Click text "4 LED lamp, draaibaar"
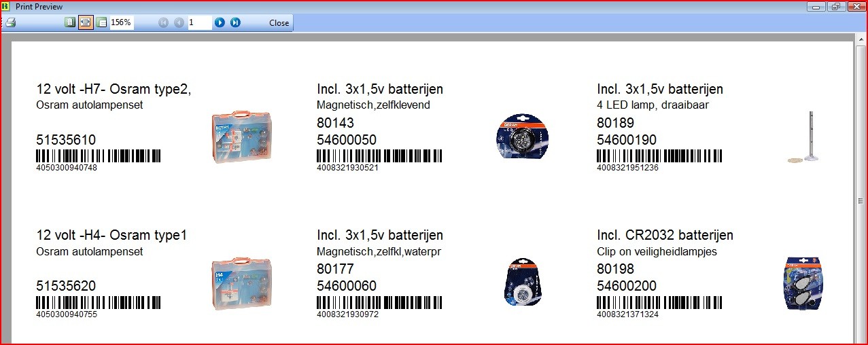The image size is (868, 345). tap(653, 105)
